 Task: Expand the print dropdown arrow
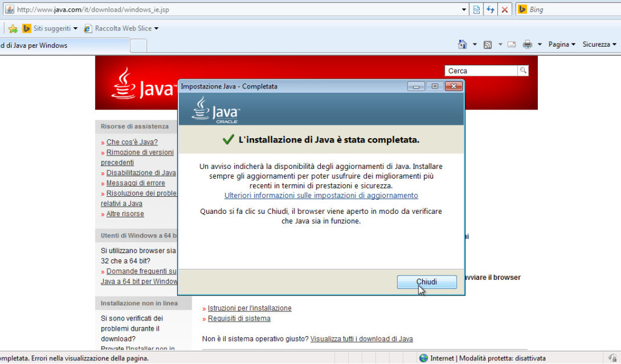click(539, 44)
